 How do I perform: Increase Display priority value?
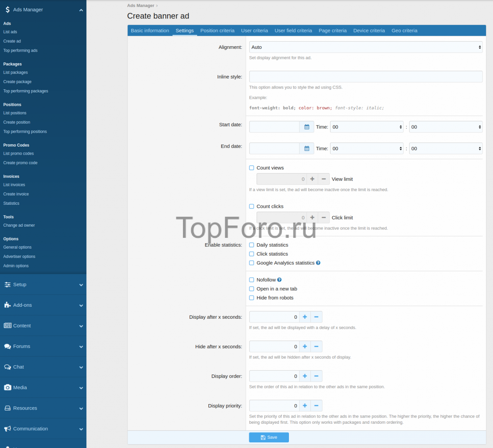coord(305,406)
